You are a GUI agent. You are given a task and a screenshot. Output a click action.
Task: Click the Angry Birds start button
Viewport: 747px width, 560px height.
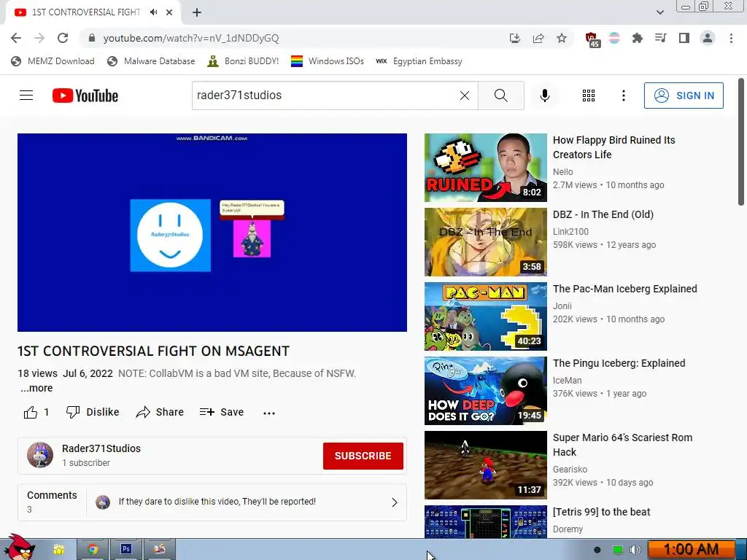(x=19, y=548)
